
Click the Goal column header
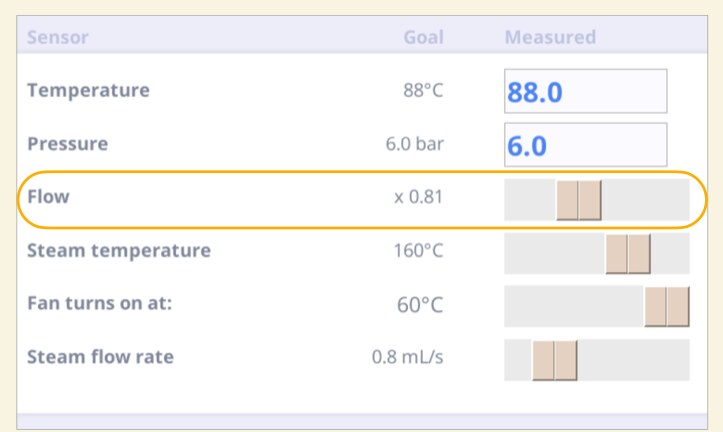coord(424,37)
